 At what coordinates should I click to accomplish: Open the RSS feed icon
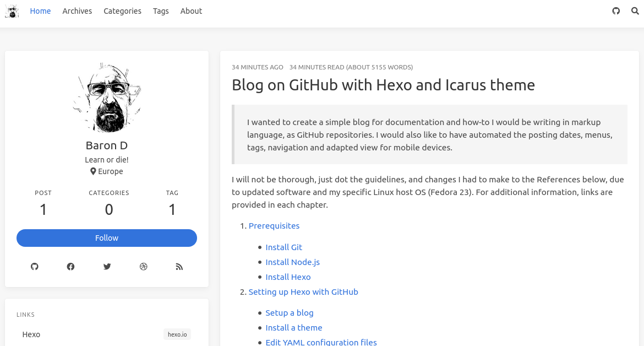179,267
